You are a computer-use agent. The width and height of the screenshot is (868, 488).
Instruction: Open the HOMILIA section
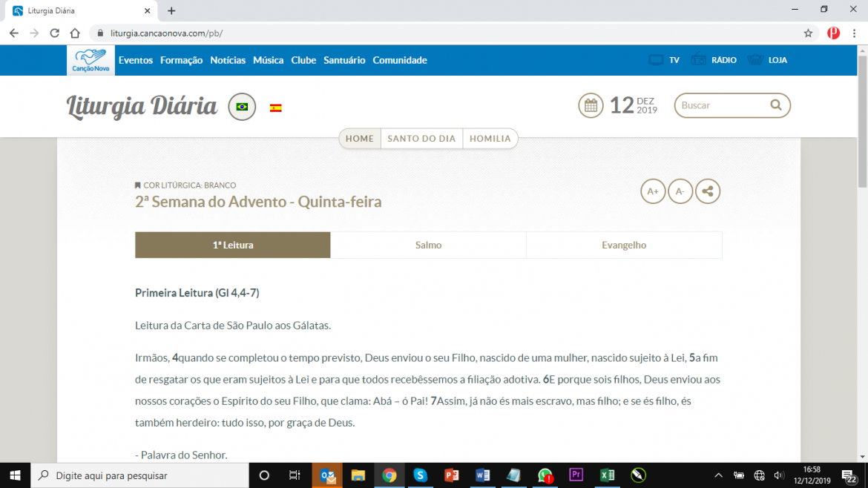[x=490, y=138]
